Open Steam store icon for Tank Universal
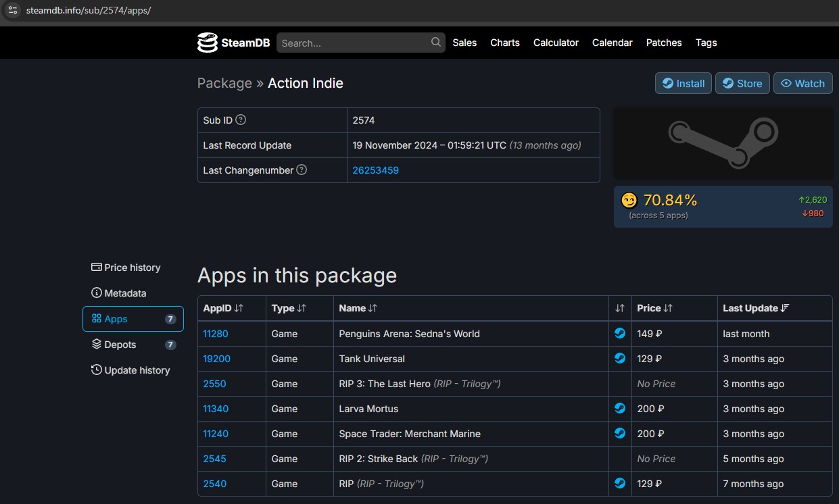The width and height of the screenshot is (839, 504). (619, 359)
